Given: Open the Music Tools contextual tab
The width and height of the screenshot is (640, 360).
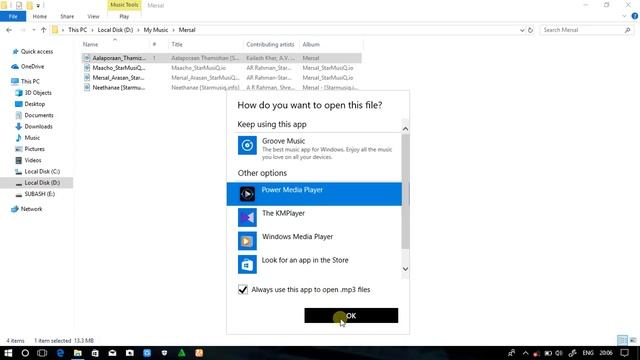Looking at the screenshot, I should (x=124, y=5).
